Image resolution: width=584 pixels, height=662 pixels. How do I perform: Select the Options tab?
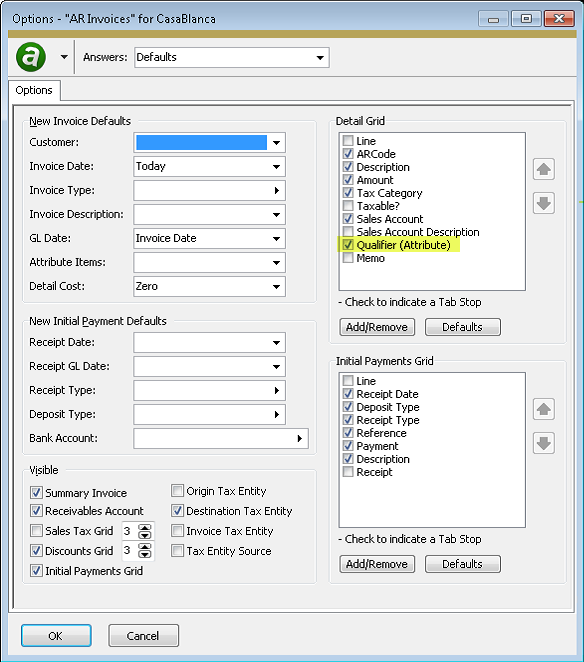coord(34,90)
